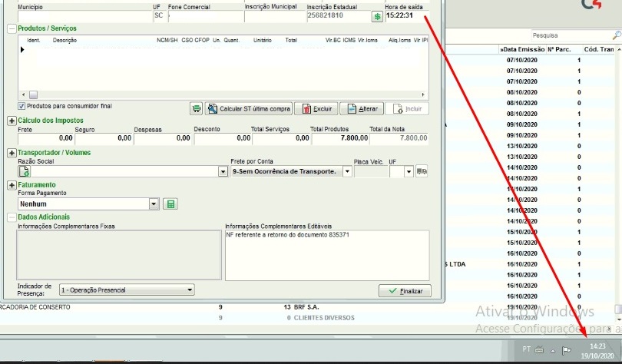622x364 pixels.
Task: Click the keyboard icon in system tray
Action: tap(539, 350)
